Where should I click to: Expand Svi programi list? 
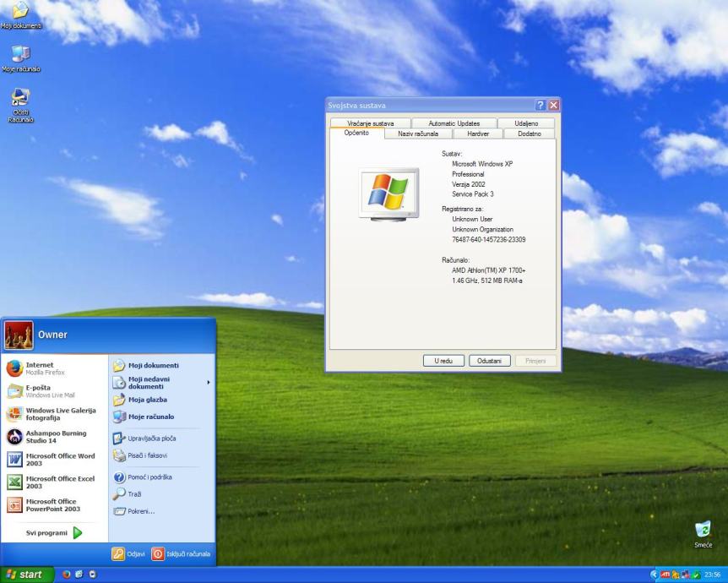click(x=54, y=533)
